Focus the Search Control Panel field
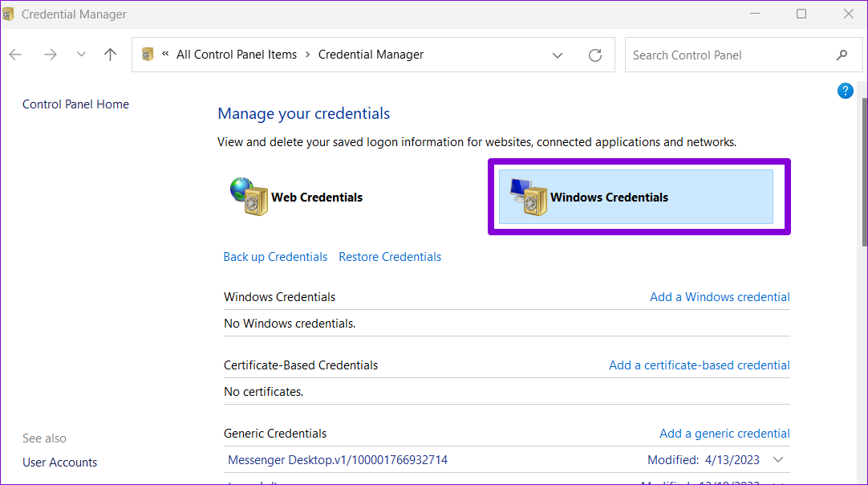Image resolution: width=868 pixels, height=485 pixels. (744, 55)
